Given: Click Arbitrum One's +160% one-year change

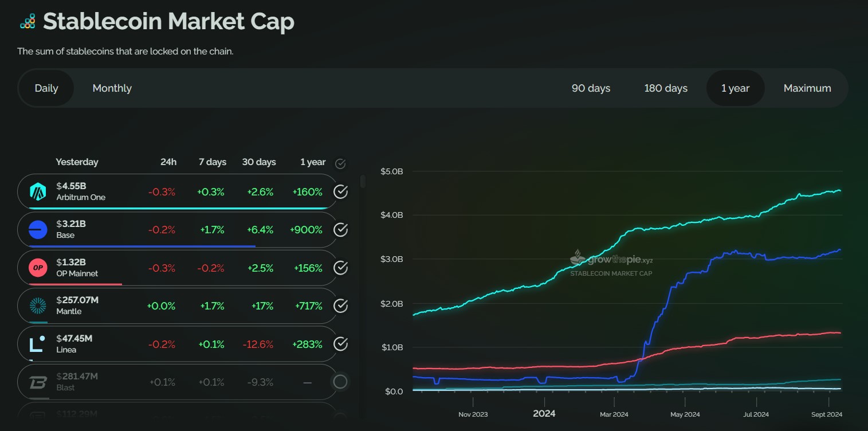Looking at the screenshot, I should coord(308,192).
